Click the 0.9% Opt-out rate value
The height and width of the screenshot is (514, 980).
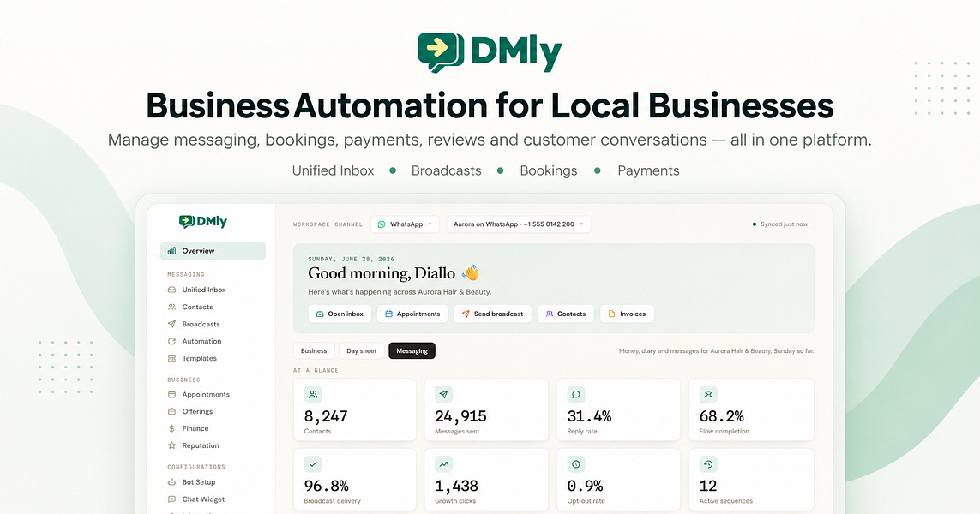click(585, 486)
